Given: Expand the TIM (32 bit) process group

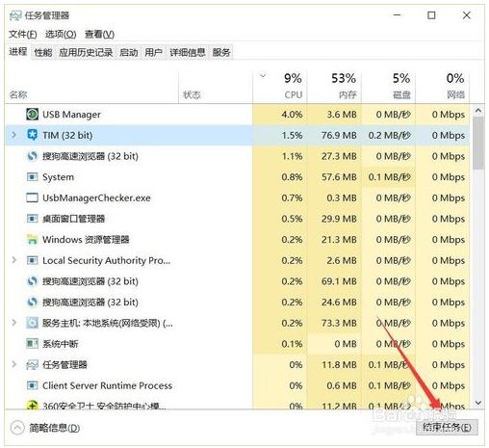Looking at the screenshot, I should pyautogui.click(x=13, y=135).
